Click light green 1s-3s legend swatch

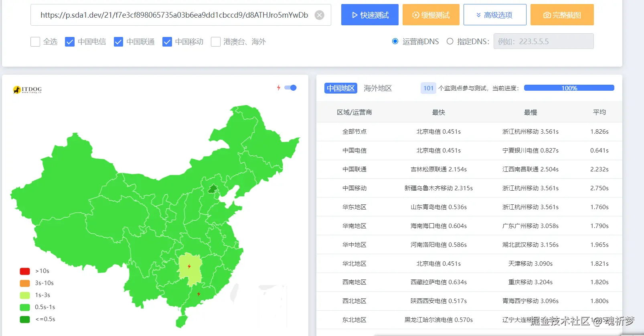[25, 295]
